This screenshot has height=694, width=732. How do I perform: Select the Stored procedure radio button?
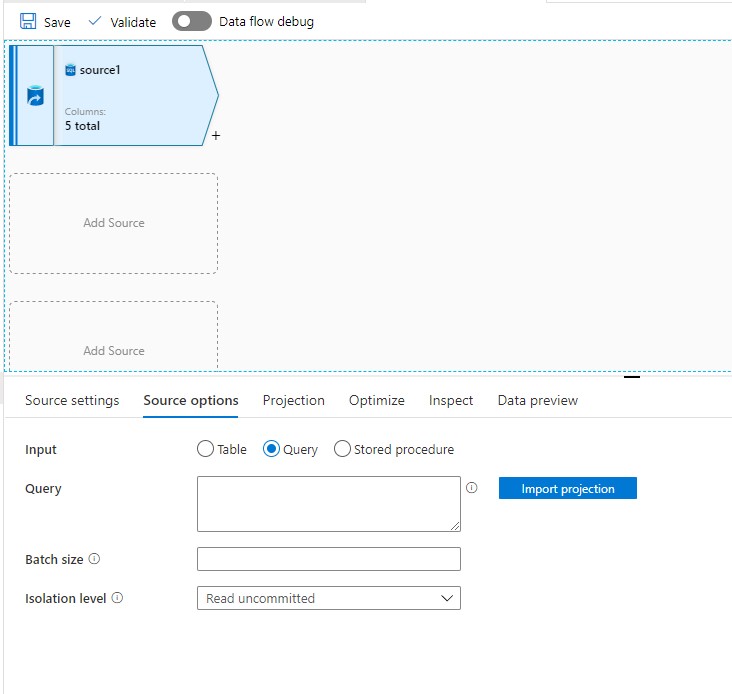coord(342,449)
